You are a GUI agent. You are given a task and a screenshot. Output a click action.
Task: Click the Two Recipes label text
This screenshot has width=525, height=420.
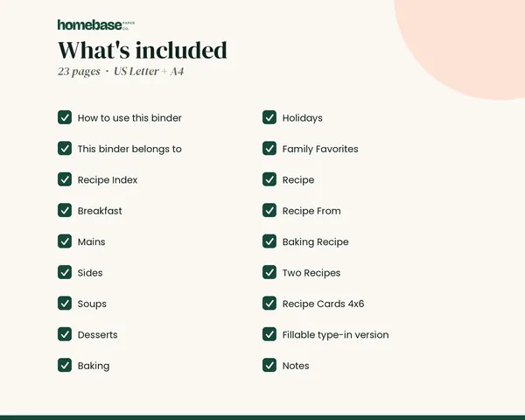[311, 273]
